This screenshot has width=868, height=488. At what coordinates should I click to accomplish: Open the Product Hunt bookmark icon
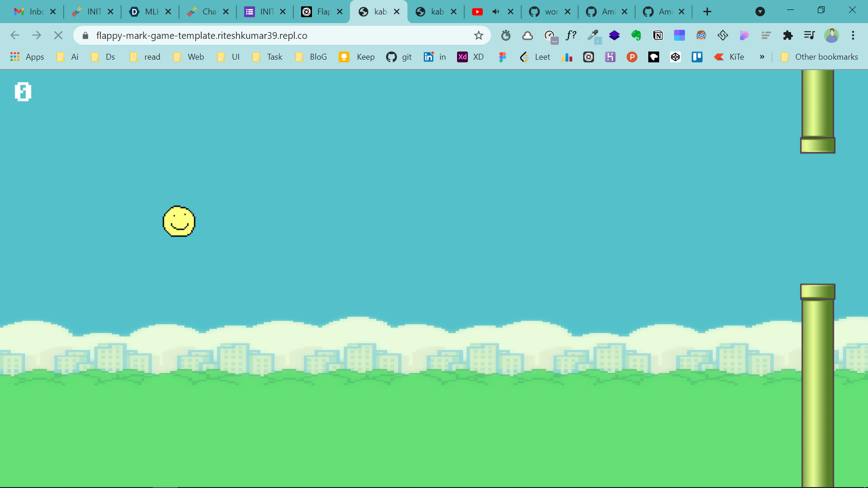pyautogui.click(x=632, y=57)
